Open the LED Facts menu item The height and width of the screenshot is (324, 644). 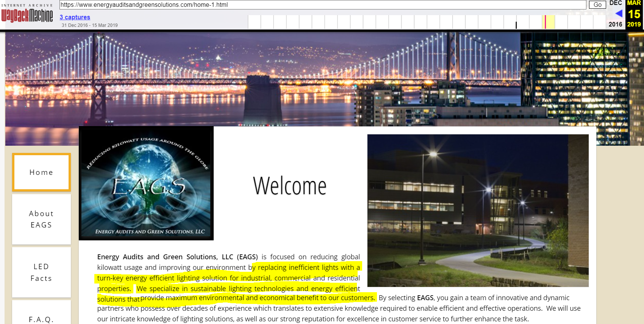click(41, 272)
